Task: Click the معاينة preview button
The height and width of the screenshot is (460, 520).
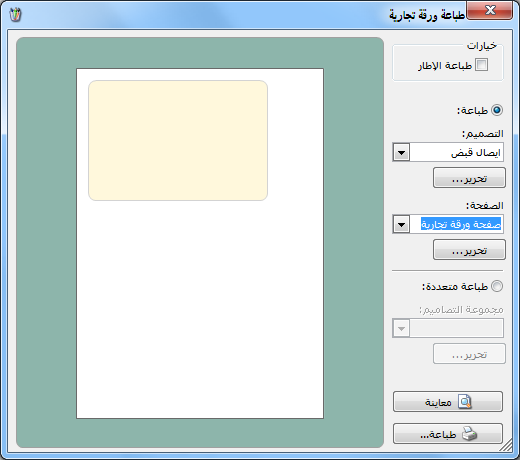Action: click(x=448, y=402)
